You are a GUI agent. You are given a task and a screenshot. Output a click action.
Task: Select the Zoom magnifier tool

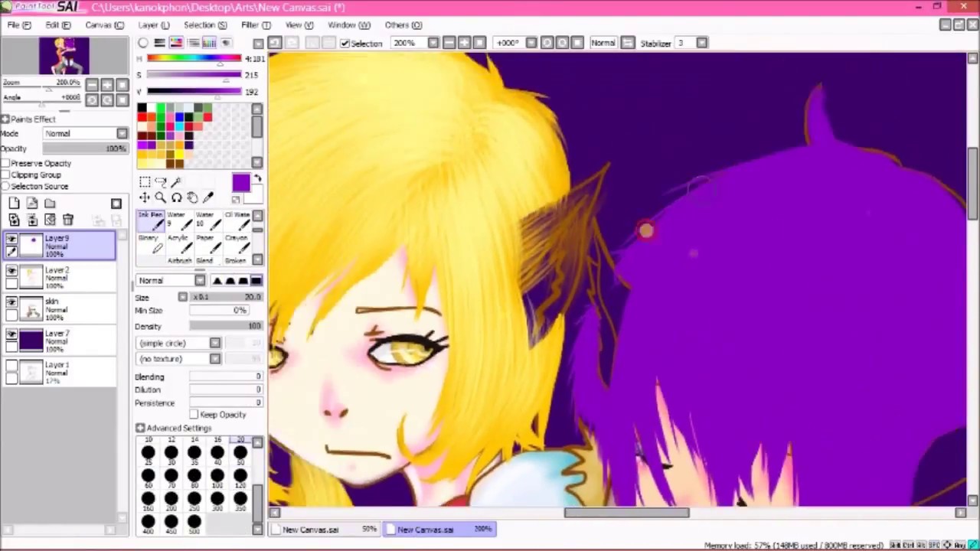[x=161, y=197]
